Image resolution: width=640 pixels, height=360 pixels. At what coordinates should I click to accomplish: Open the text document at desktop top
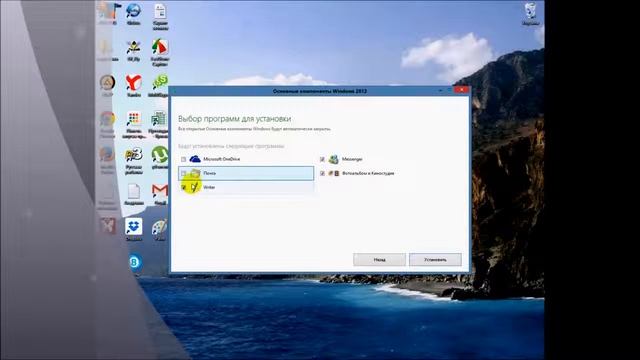(160, 17)
